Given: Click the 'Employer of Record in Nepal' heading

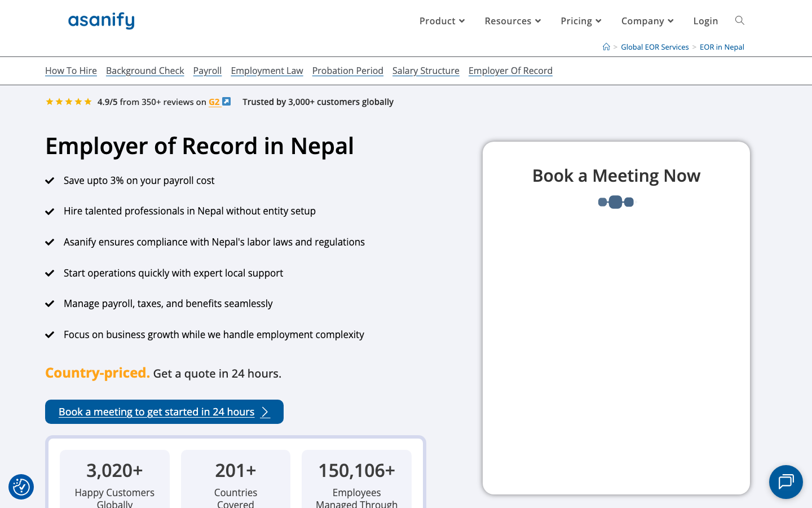Looking at the screenshot, I should (x=200, y=146).
